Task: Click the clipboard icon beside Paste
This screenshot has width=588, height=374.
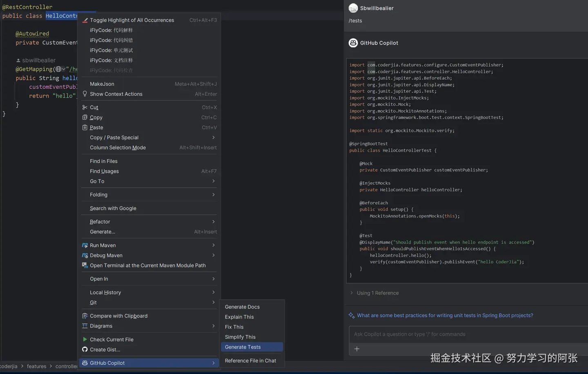Action: pyautogui.click(x=85, y=128)
